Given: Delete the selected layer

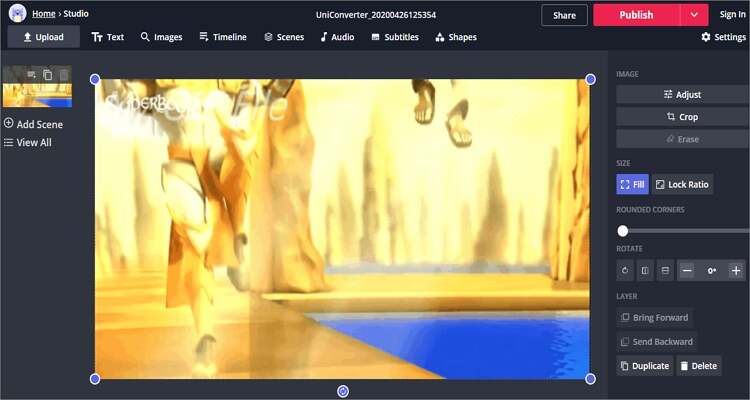Looking at the screenshot, I should coord(699,366).
